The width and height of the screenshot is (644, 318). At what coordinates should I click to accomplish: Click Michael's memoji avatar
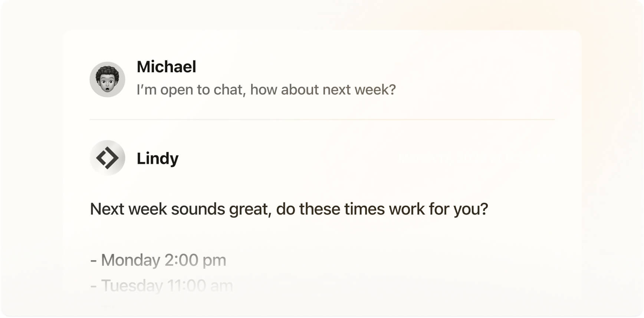(x=107, y=79)
